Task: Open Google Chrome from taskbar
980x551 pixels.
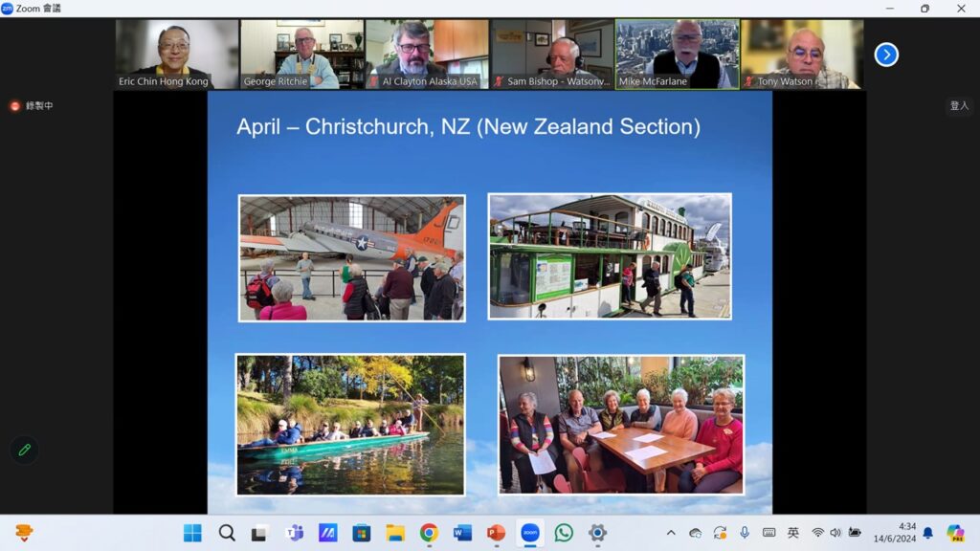Action: (x=429, y=533)
